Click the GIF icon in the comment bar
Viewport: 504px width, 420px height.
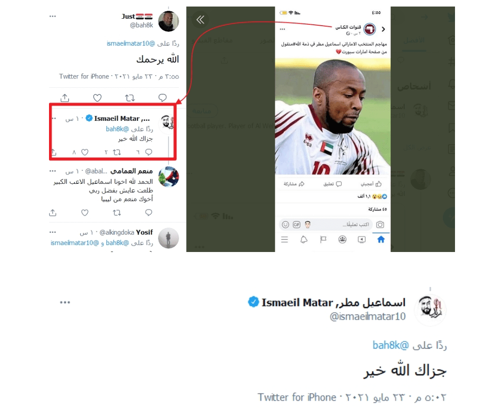point(296,224)
